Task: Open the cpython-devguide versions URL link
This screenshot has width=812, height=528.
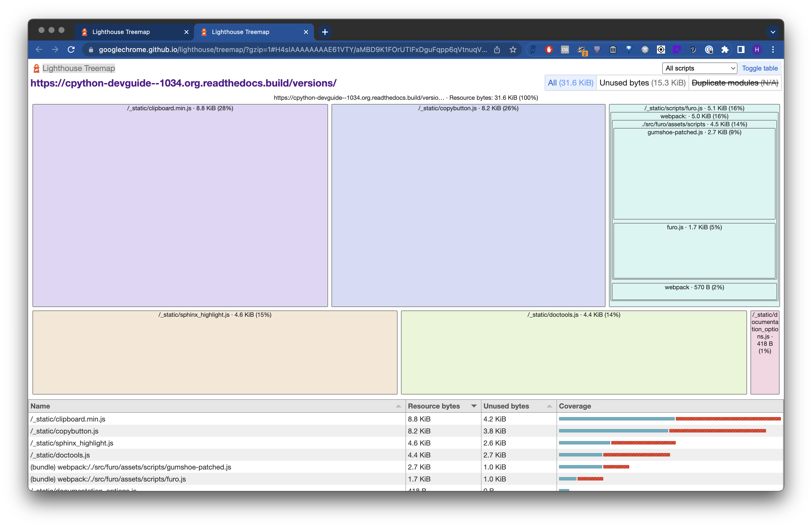Action: click(x=183, y=83)
